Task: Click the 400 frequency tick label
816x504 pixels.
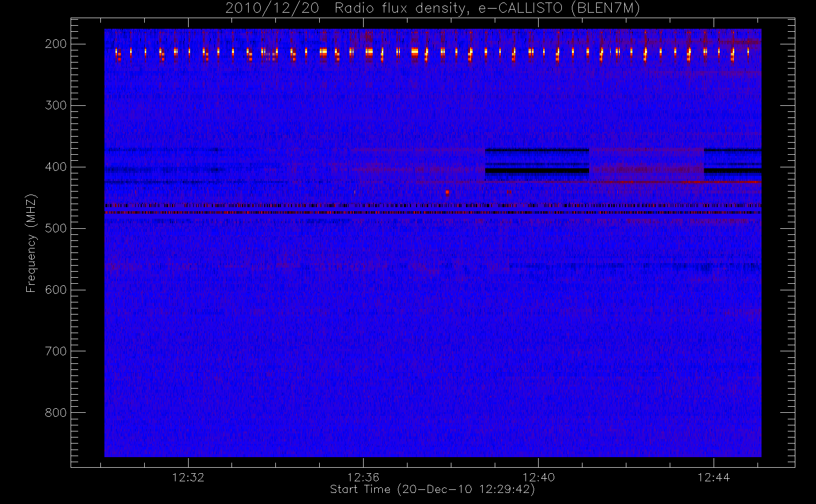Action: [x=55, y=167]
